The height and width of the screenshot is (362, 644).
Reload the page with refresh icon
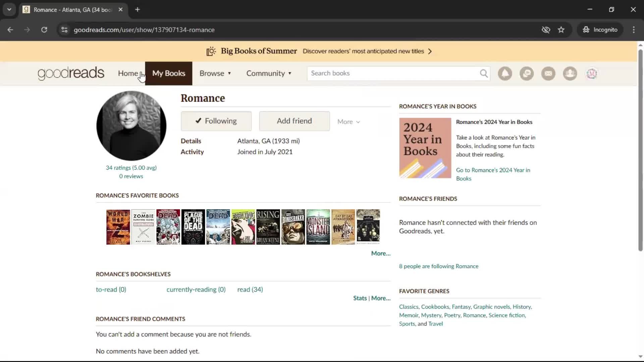pyautogui.click(x=44, y=30)
